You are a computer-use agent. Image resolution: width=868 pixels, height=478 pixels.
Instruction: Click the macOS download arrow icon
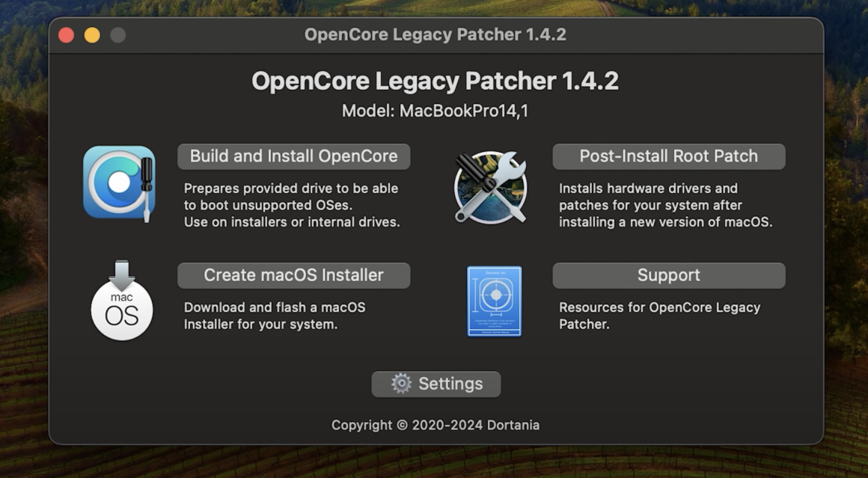122,300
